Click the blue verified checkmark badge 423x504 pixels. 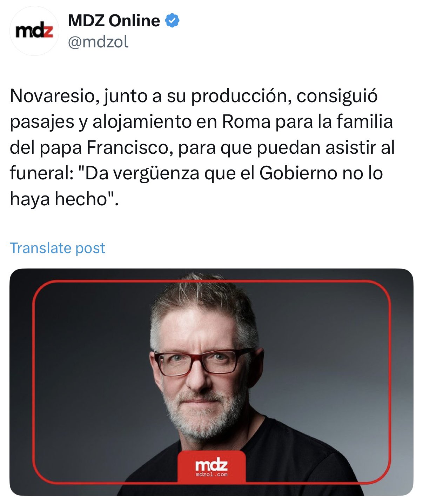pos(172,21)
